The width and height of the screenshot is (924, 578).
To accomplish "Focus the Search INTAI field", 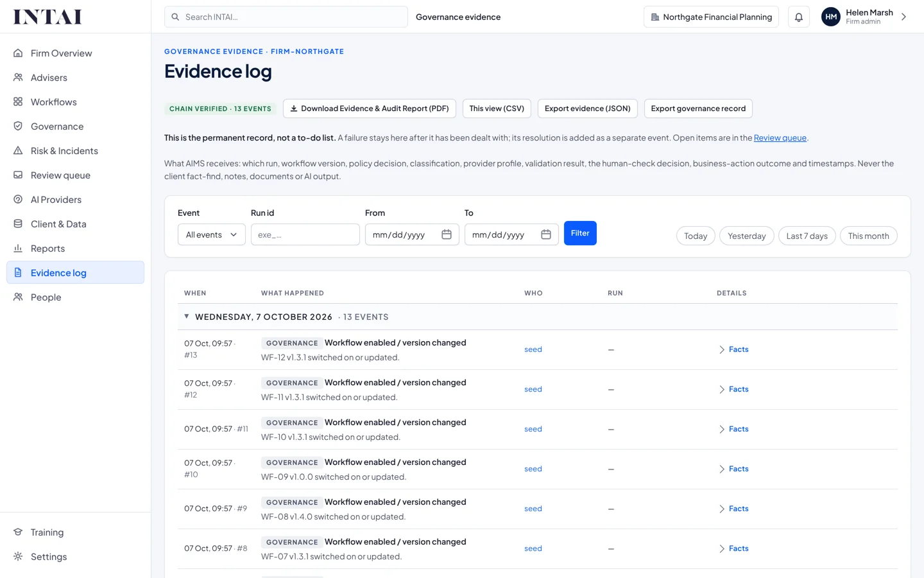I will (x=286, y=17).
